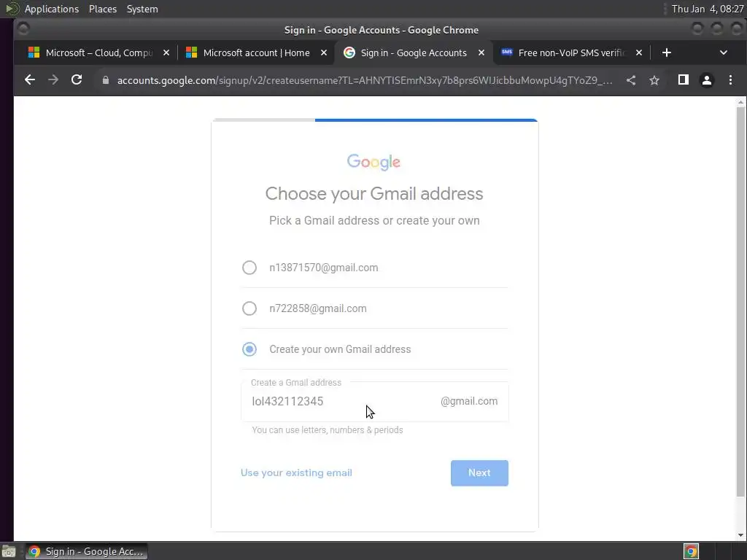
Task: Click the browser Forward arrow
Action: pos(53,80)
